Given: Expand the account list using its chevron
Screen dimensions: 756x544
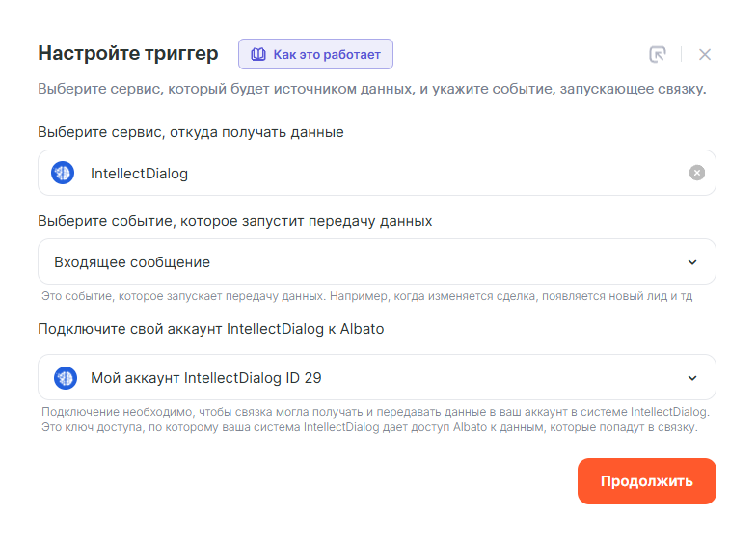Looking at the screenshot, I should [692, 378].
